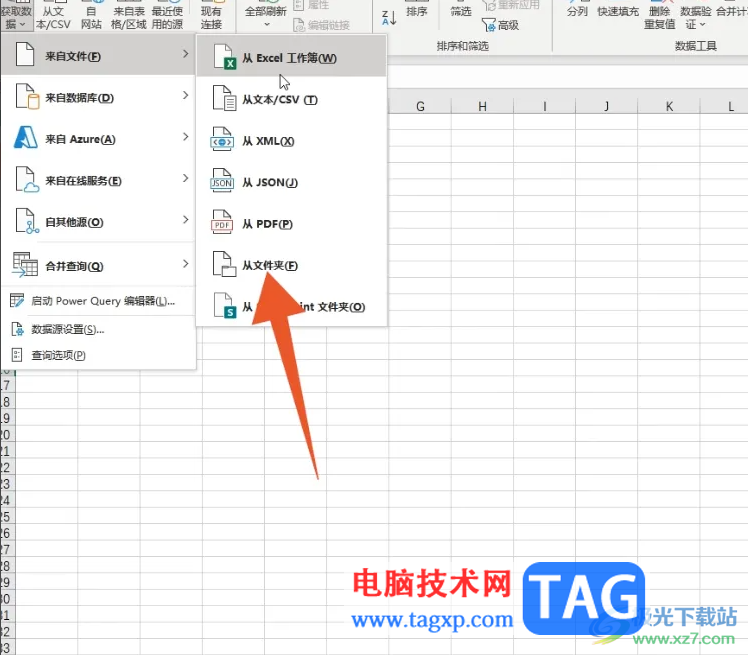The height and width of the screenshot is (655, 748).
Task: Click the query options icon
Action: 17,355
